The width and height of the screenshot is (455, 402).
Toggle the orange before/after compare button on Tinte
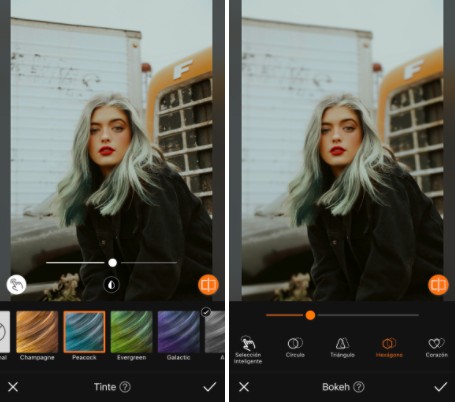click(208, 285)
